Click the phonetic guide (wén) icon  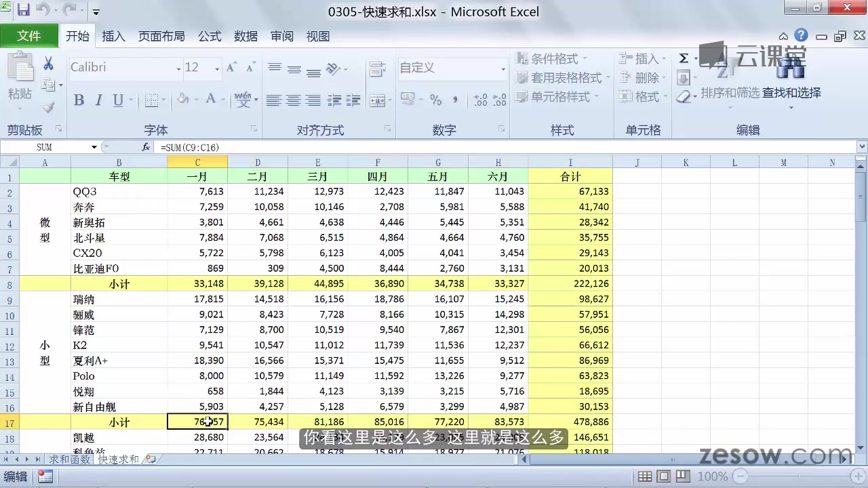coord(243,100)
